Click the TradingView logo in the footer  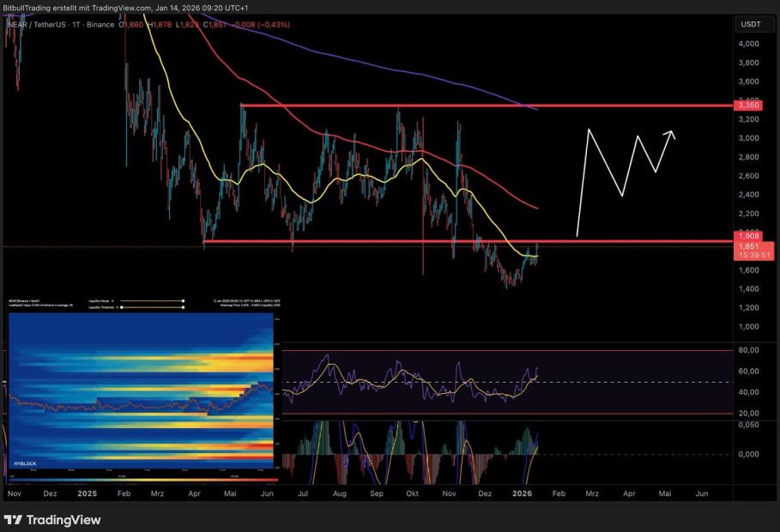53,520
